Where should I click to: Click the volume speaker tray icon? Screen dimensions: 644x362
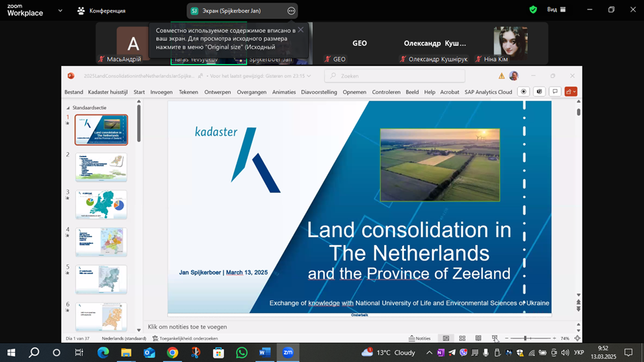click(x=565, y=353)
